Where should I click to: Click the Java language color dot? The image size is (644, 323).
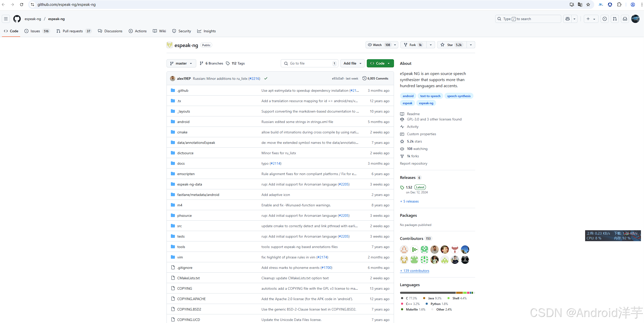pos(424,298)
